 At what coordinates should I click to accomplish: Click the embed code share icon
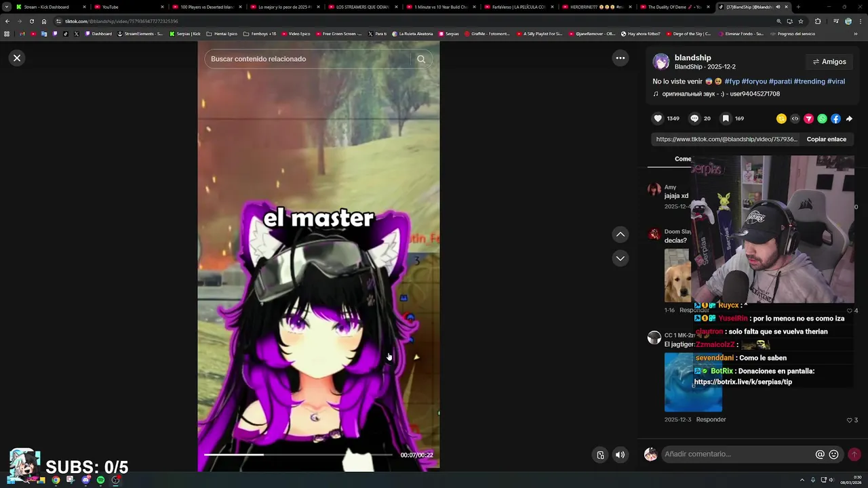tap(795, 119)
